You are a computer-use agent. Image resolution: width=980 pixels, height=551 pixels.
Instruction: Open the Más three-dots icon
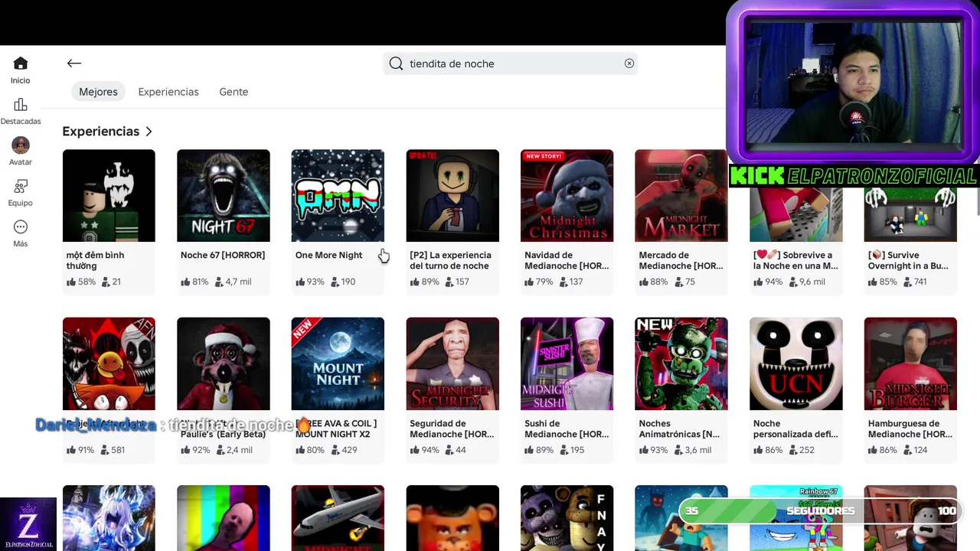pyautogui.click(x=21, y=227)
